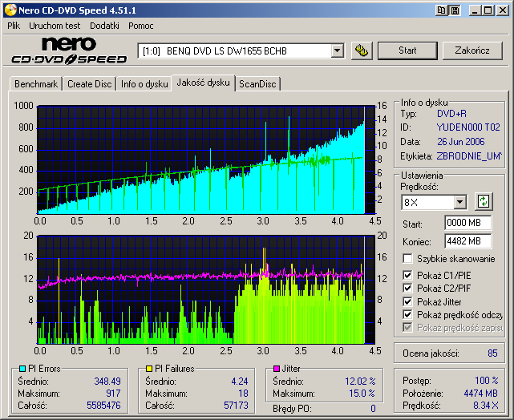Click the PI Failures and jitter graph
The height and width of the screenshot is (420, 514).
click(206, 289)
